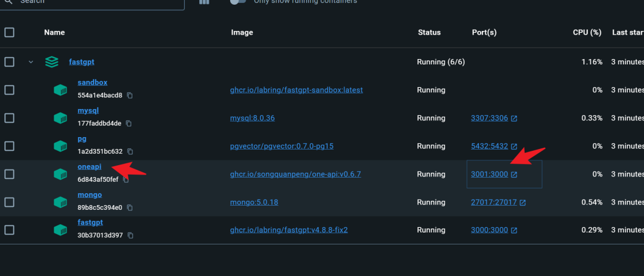The width and height of the screenshot is (644, 276).
Task: Open external link icon for port 3307:3306
Action: click(514, 118)
